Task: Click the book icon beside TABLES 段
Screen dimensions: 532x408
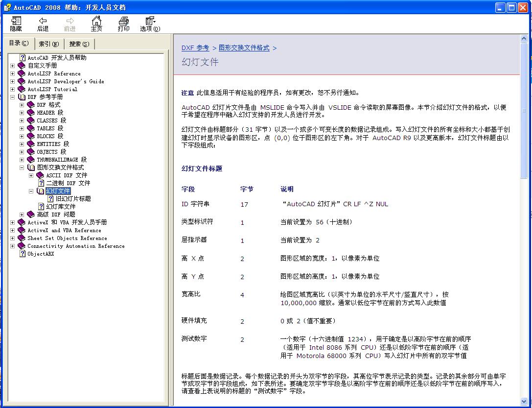Action: pos(31,128)
